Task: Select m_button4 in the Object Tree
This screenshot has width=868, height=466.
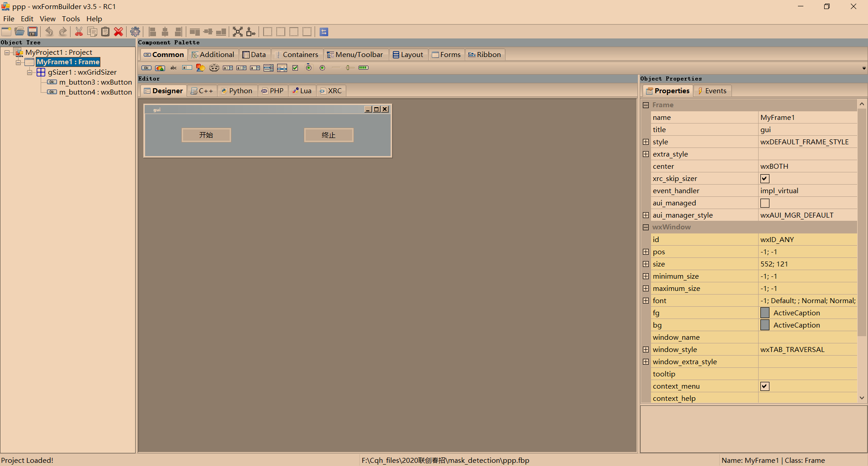Action: point(95,92)
